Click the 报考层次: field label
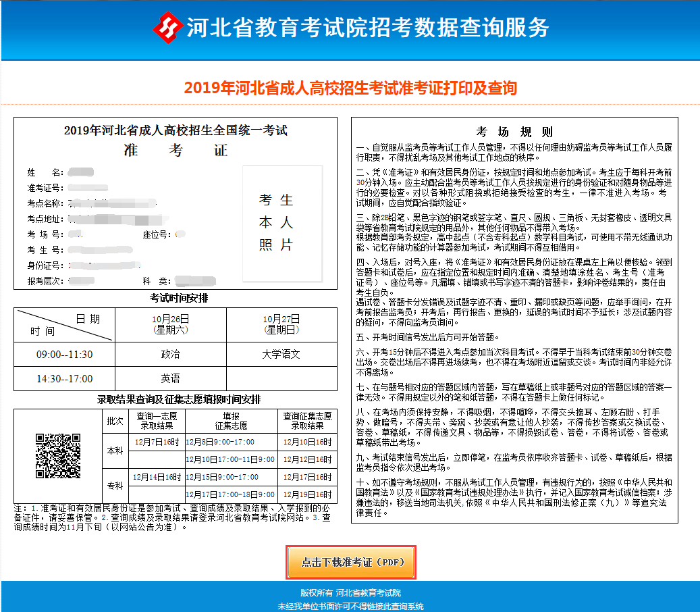This screenshot has width=700, height=612. (x=45, y=281)
